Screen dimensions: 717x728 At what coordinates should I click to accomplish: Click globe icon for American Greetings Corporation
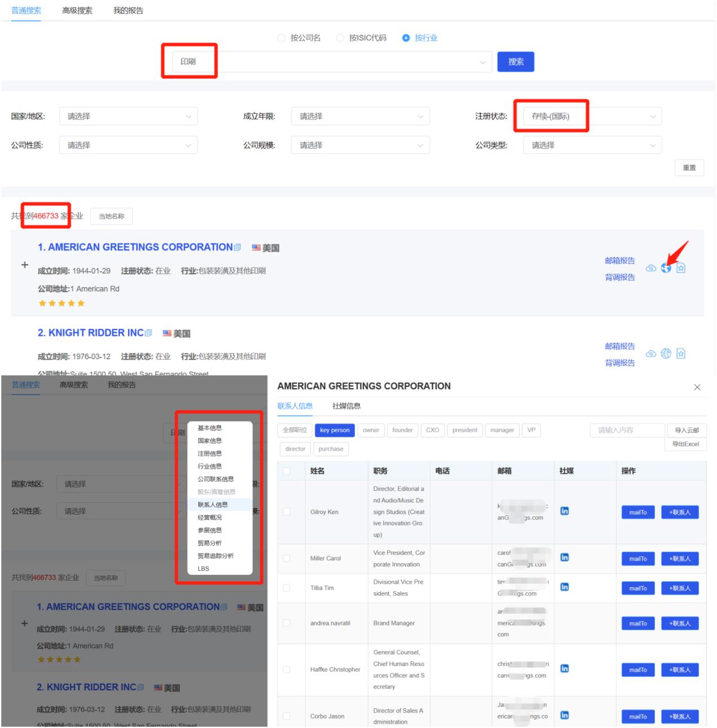click(x=666, y=268)
